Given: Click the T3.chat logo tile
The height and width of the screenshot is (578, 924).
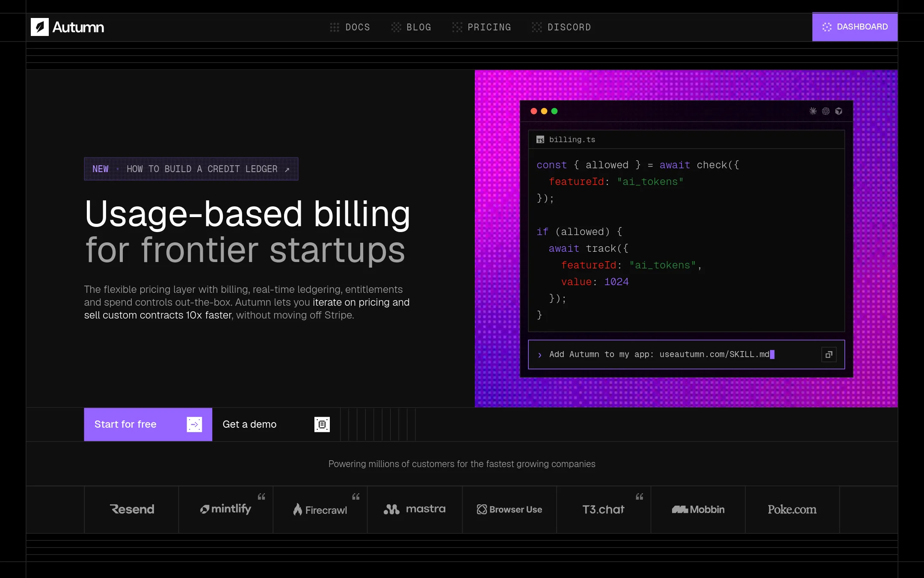Looking at the screenshot, I should 604,509.
